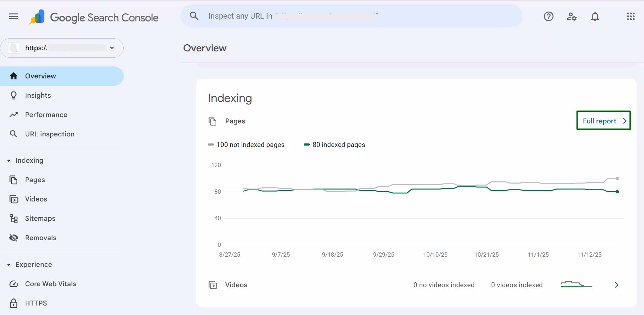Screen dimensions: 644x315
Task: Click '80 indexed pages' text
Action: [339, 144]
